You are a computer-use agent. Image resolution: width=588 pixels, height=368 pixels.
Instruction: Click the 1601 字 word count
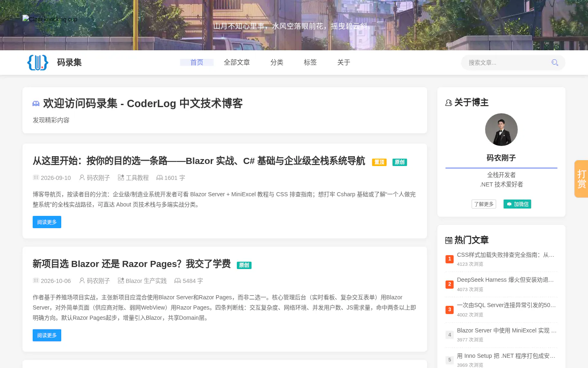[175, 178]
